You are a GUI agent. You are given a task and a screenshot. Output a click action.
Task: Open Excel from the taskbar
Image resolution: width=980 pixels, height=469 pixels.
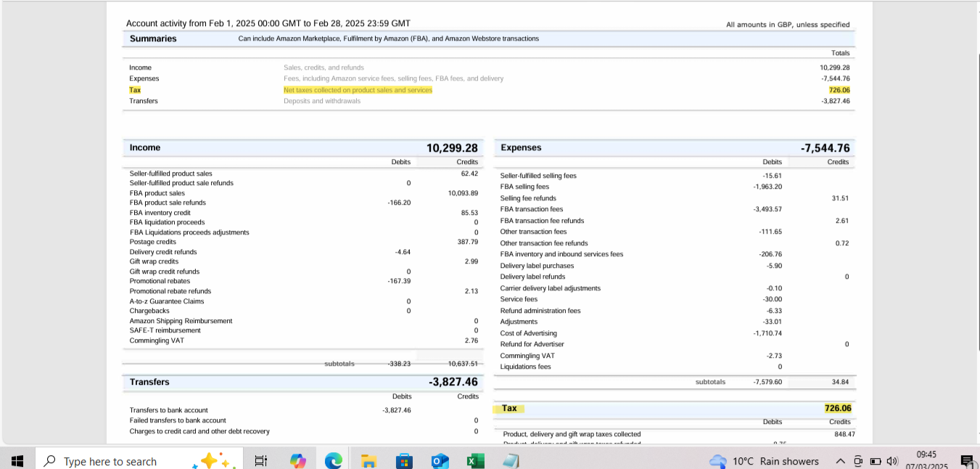476,461
